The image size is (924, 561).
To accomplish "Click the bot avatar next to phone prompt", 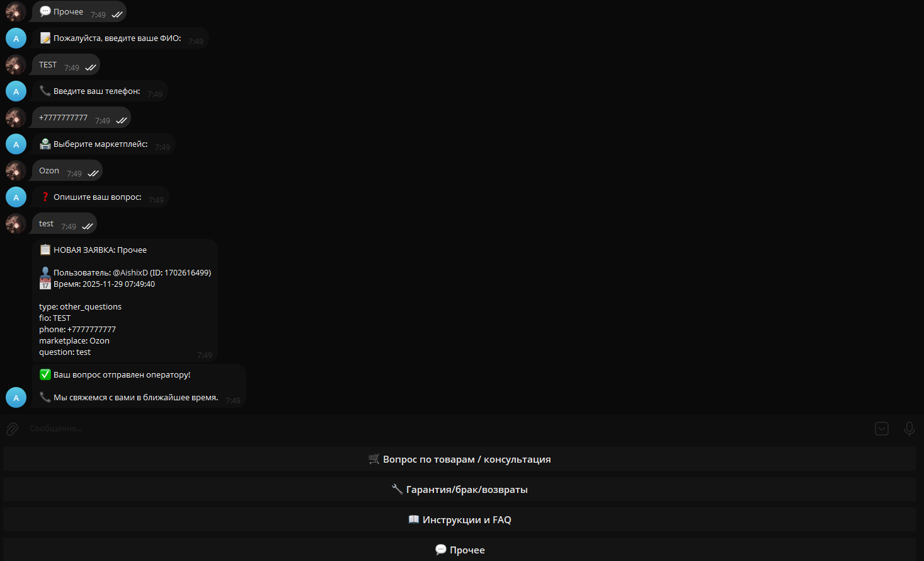I will (x=16, y=91).
